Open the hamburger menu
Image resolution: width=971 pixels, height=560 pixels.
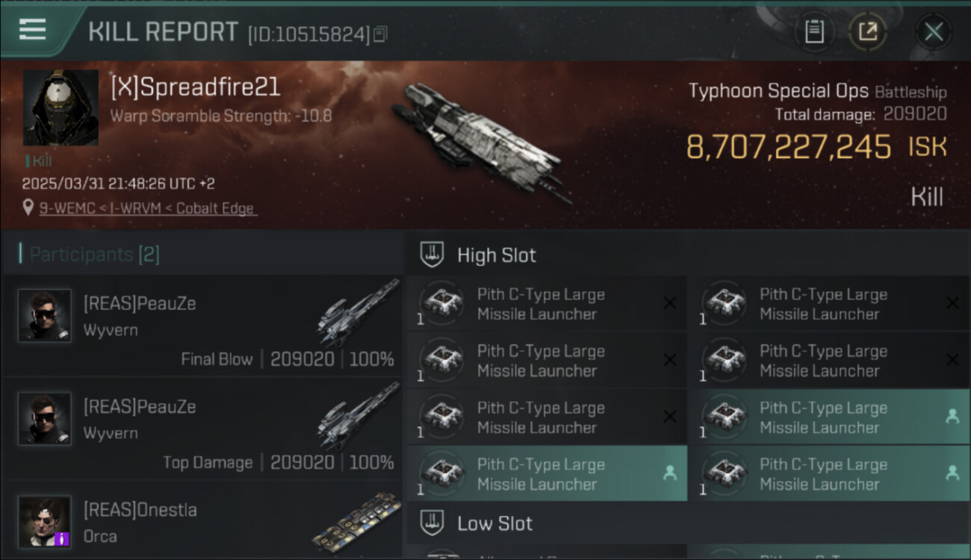pyautogui.click(x=32, y=30)
